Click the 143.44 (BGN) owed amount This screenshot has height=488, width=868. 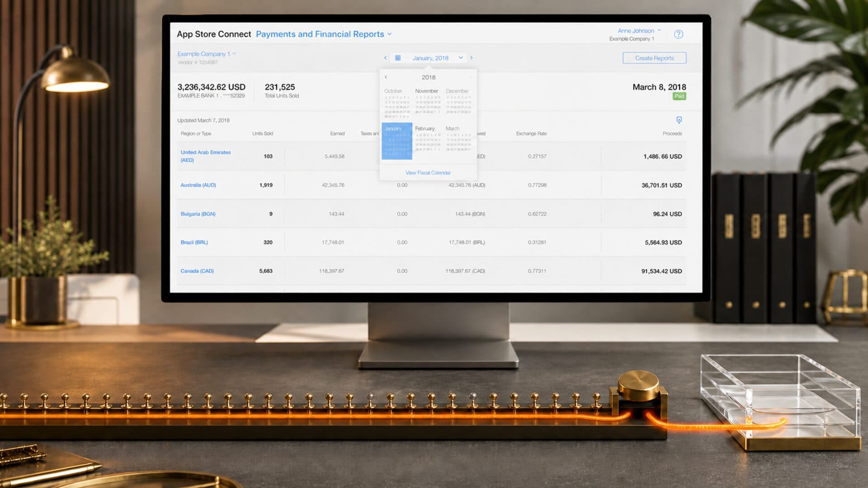(x=470, y=214)
